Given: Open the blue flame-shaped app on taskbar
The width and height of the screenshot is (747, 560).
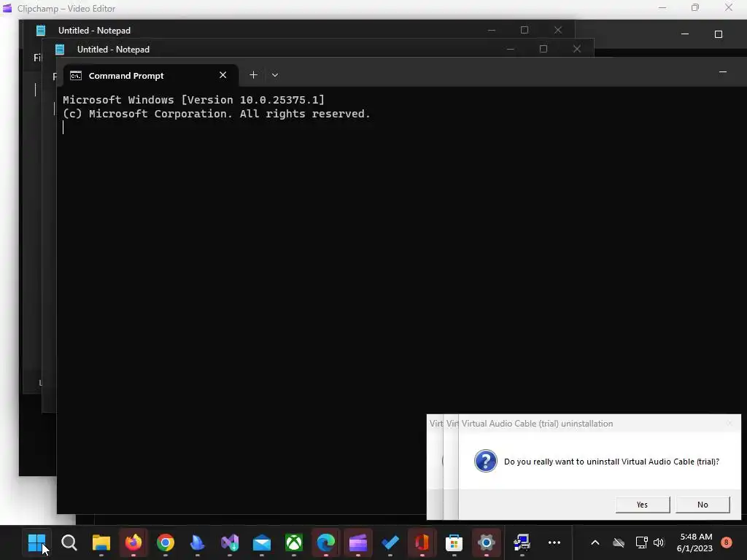Looking at the screenshot, I should click(197, 542).
